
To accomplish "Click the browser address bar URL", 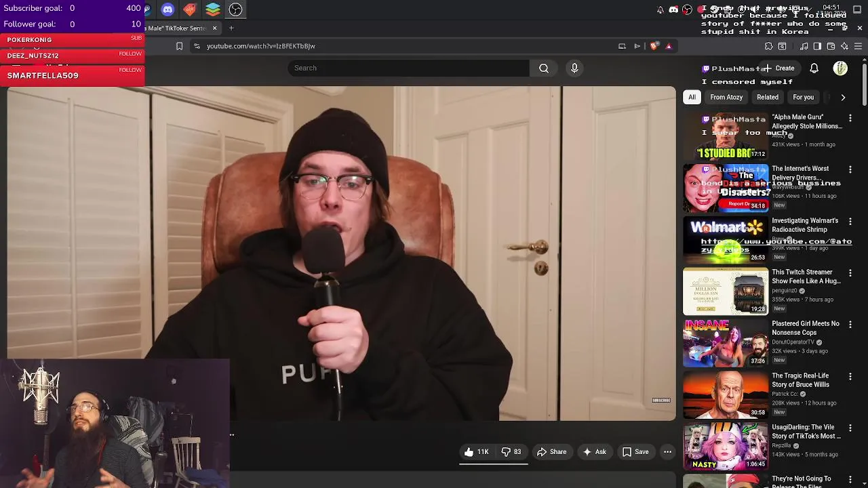I will pos(261,46).
